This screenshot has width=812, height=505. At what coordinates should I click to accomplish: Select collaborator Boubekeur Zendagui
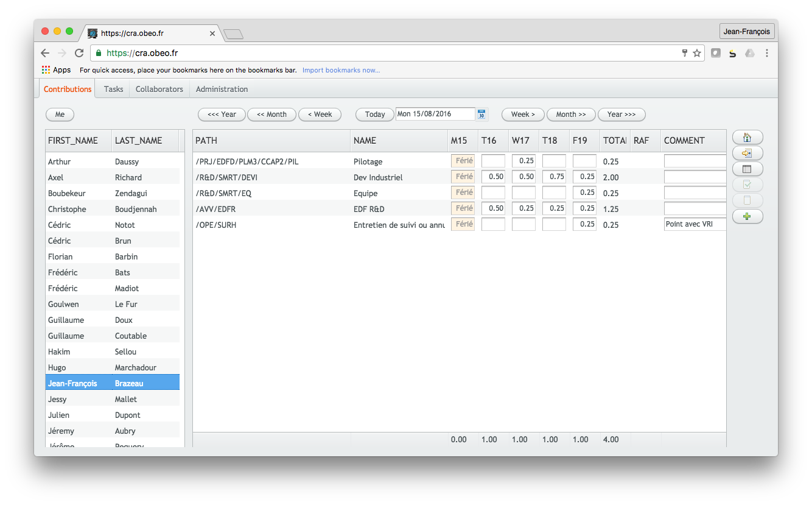pyautogui.click(x=113, y=193)
